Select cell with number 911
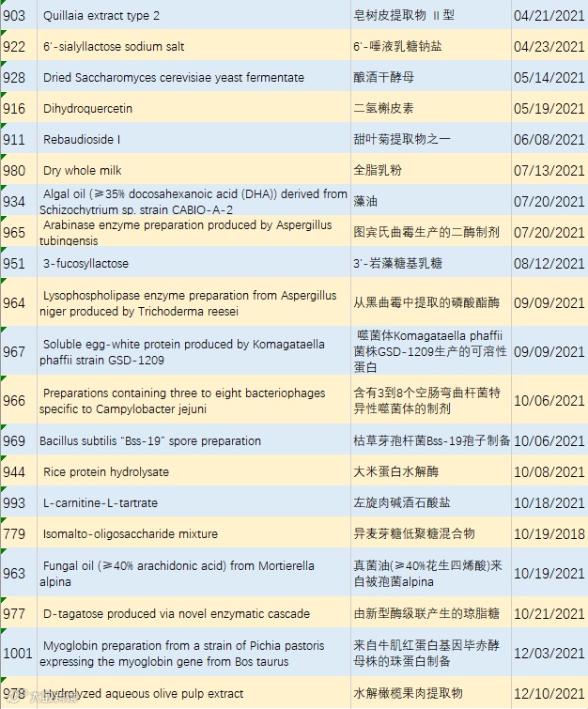588x709 pixels. coord(19,139)
